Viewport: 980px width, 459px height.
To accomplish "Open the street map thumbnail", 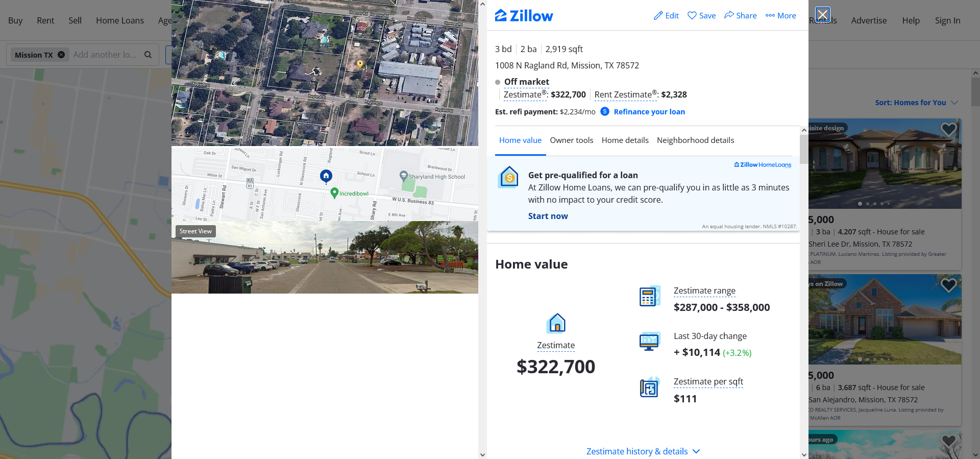I will [325, 184].
